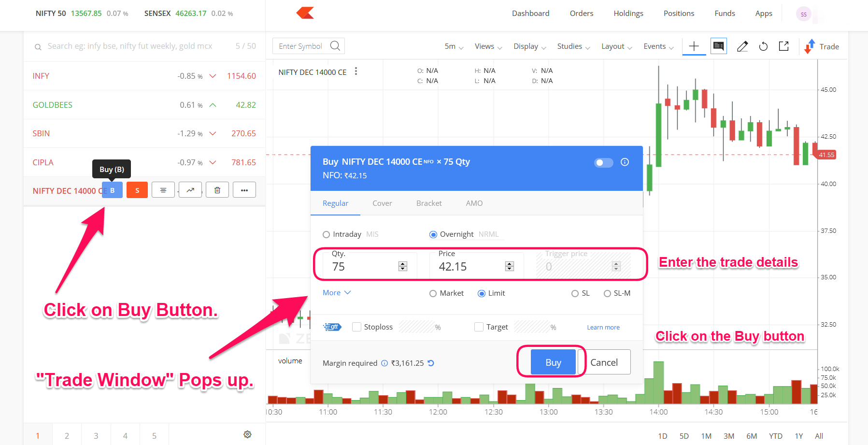This screenshot has height=445, width=868.
Task: Open the Views dropdown
Action: coord(488,46)
